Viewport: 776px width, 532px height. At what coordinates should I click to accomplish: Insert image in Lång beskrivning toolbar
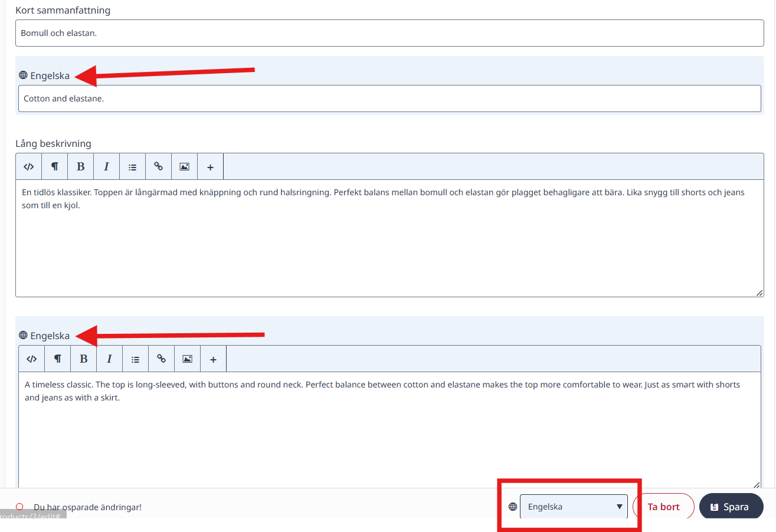[x=184, y=166]
